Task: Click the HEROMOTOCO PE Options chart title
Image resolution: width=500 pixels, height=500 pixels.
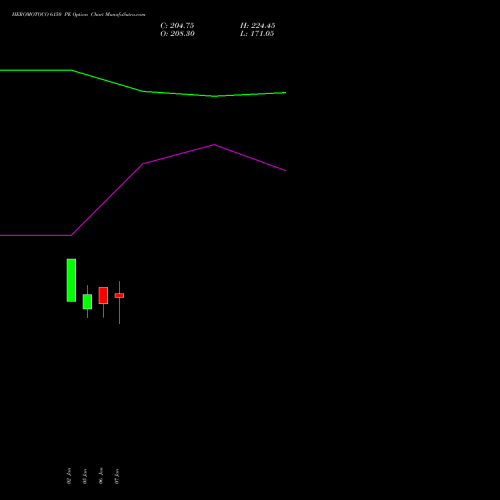Action: point(78,14)
